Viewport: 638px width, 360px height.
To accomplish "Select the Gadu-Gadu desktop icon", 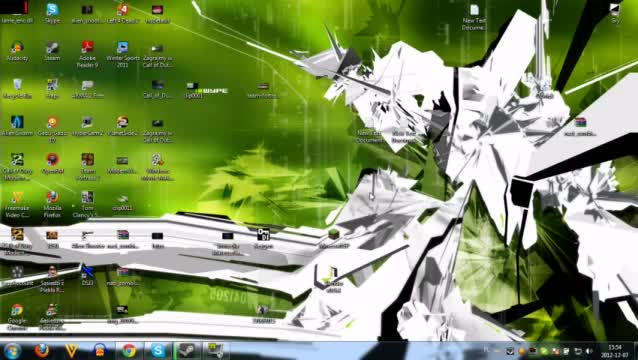I will pos(52,129).
